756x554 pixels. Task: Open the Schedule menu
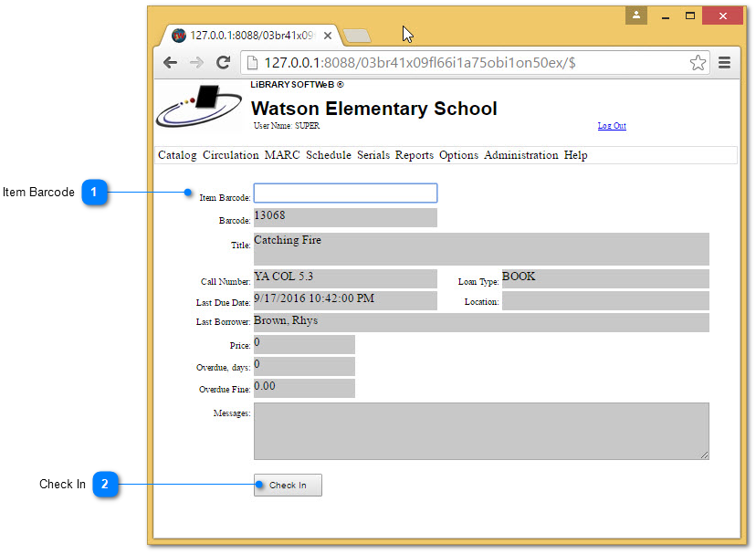(329, 155)
